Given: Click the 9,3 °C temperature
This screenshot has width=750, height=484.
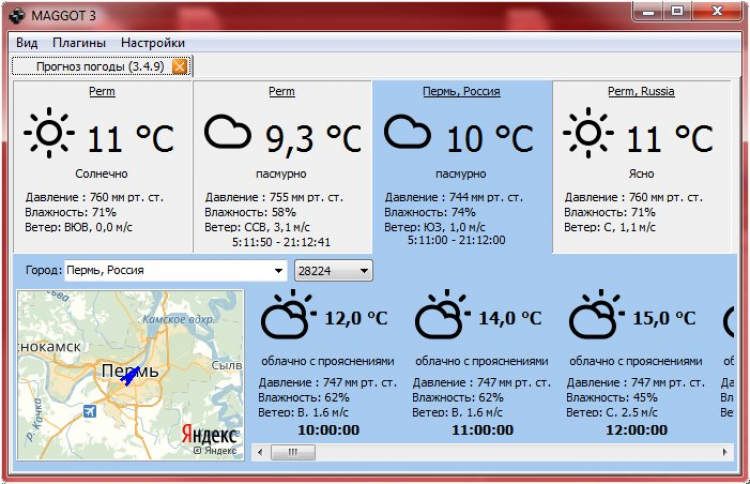Looking at the screenshot, I should click(x=314, y=139).
